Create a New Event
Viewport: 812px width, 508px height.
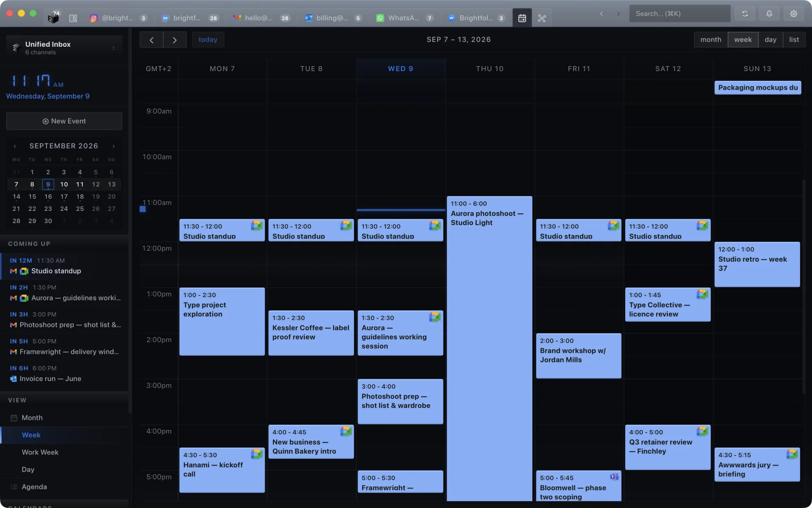pyautogui.click(x=64, y=121)
